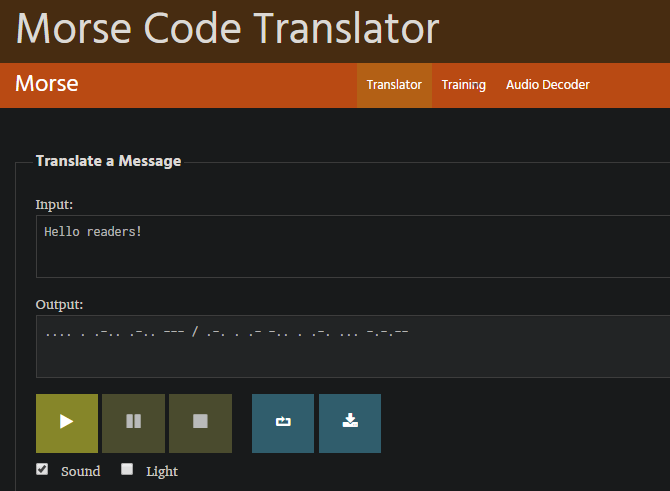Go to the Audio Decoder tab
This screenshot has height=491, width=670.
548,85
